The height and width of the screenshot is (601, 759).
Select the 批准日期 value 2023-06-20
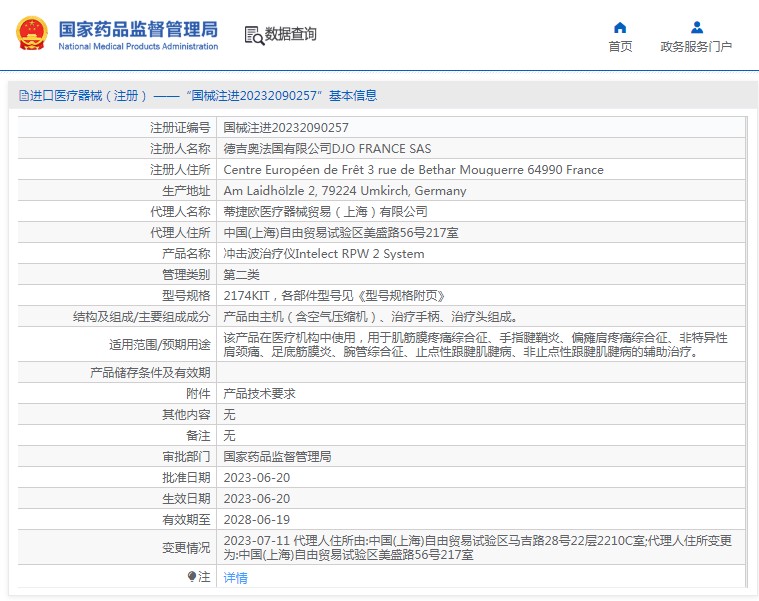257,478
